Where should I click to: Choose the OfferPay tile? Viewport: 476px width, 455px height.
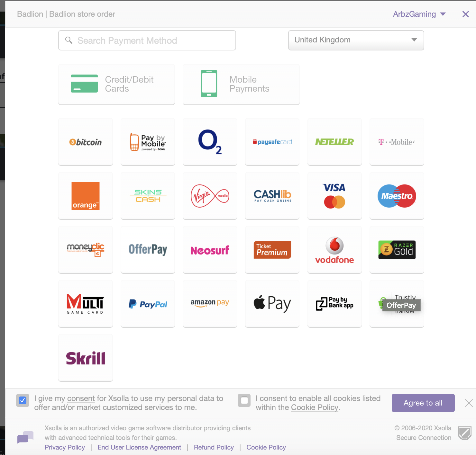point(148,250)
